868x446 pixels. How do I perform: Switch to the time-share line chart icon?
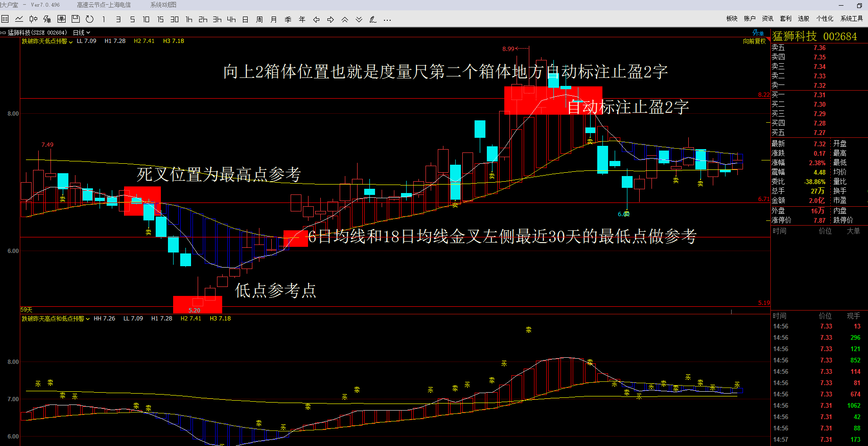pos(19,19)
